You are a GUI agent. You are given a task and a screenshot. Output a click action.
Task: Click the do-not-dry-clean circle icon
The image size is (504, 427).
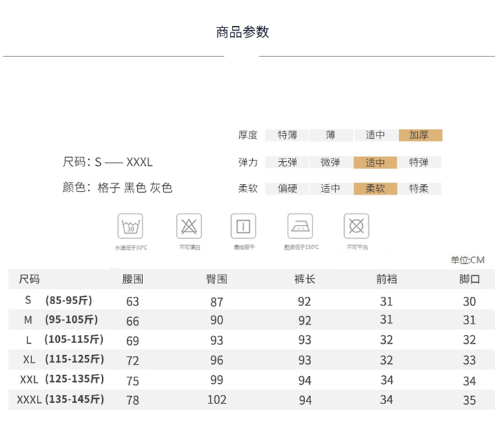(356, 226)
